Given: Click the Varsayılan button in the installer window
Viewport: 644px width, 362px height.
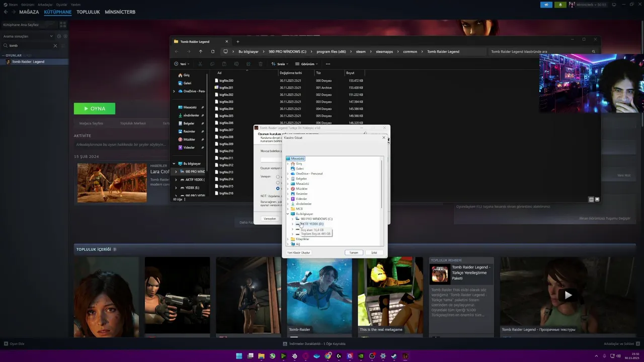Looking at the screenshot, I should coord(270,219).
